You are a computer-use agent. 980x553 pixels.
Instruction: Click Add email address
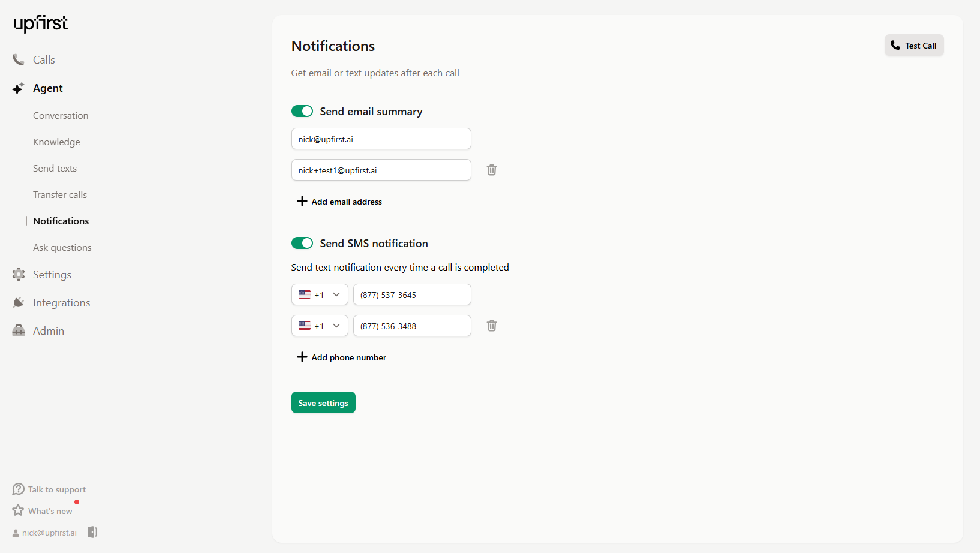pyautogui.click(x=339, y=202)
